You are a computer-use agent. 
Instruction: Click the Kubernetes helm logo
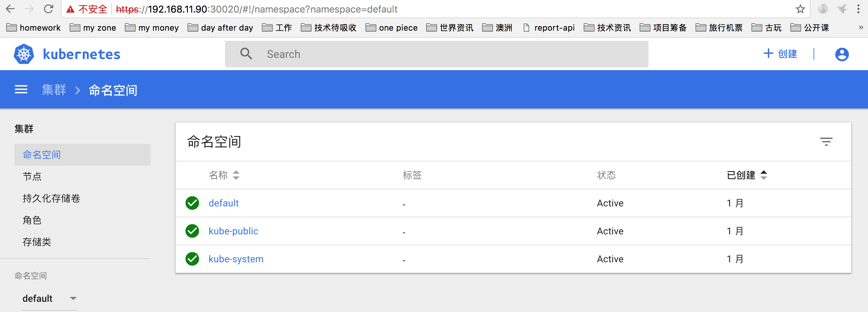[24, 54]
